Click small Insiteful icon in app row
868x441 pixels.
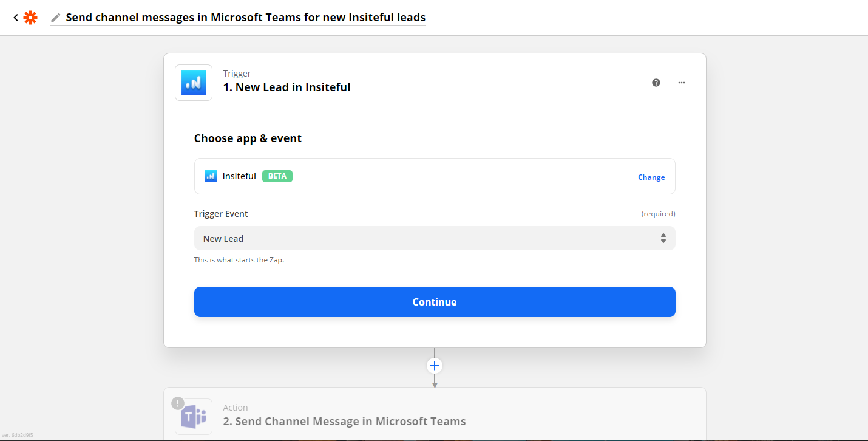[x=211, y=176]
